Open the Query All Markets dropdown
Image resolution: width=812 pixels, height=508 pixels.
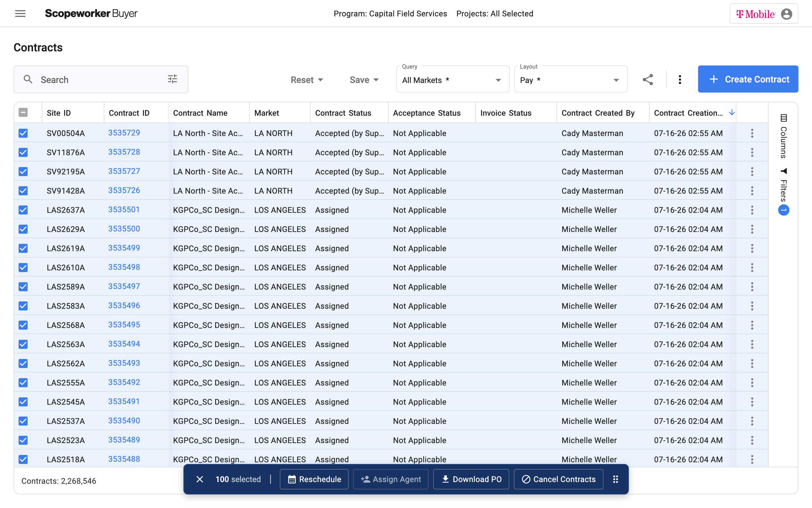[x=453, y=80]
